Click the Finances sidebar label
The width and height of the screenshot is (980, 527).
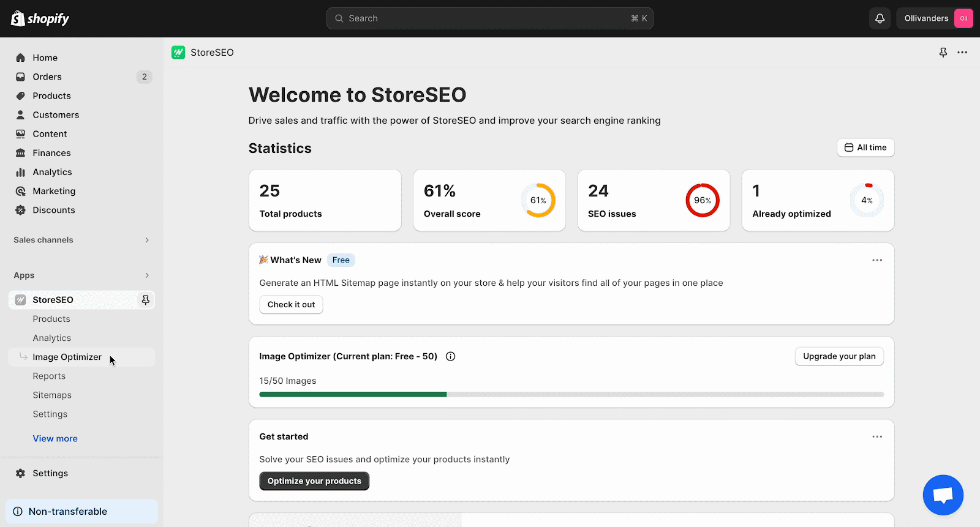(x=51, y=153)
